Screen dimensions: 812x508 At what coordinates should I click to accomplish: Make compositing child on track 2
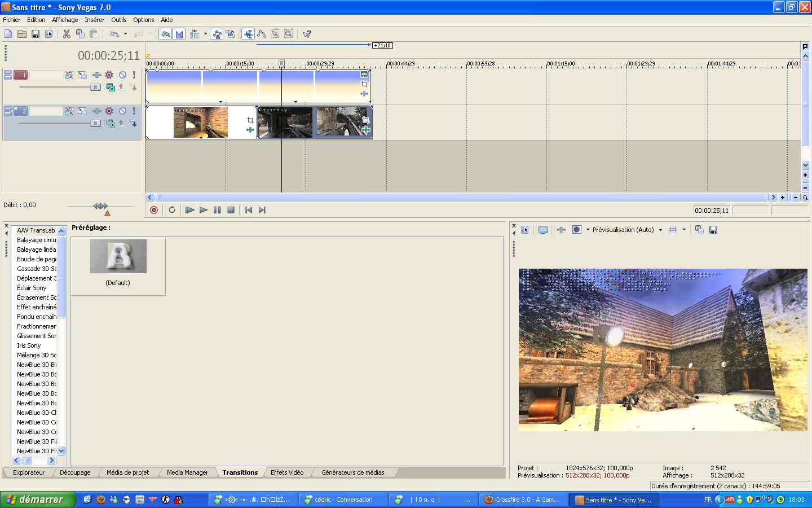134,124
